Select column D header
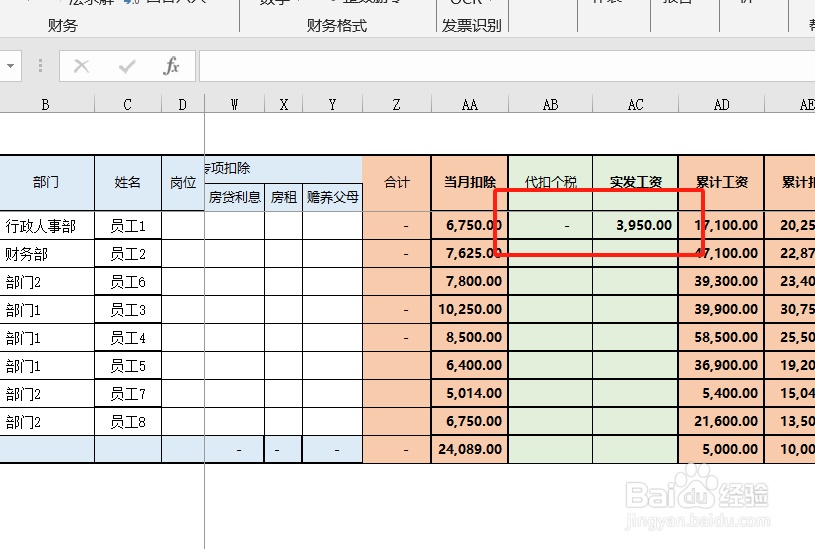815x549 pixels. [182, 104]
